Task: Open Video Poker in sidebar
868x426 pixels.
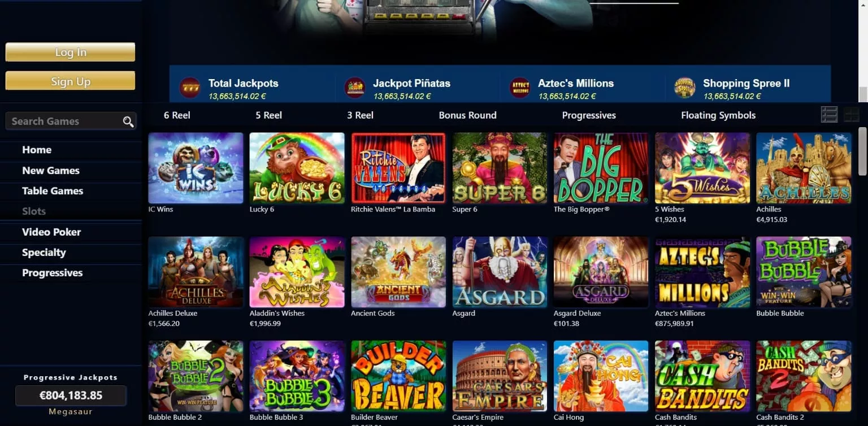Action: click(x=51, y=232)
